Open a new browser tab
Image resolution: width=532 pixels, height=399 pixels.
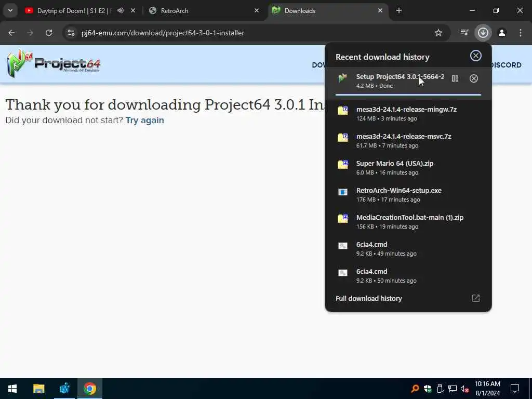399,10
